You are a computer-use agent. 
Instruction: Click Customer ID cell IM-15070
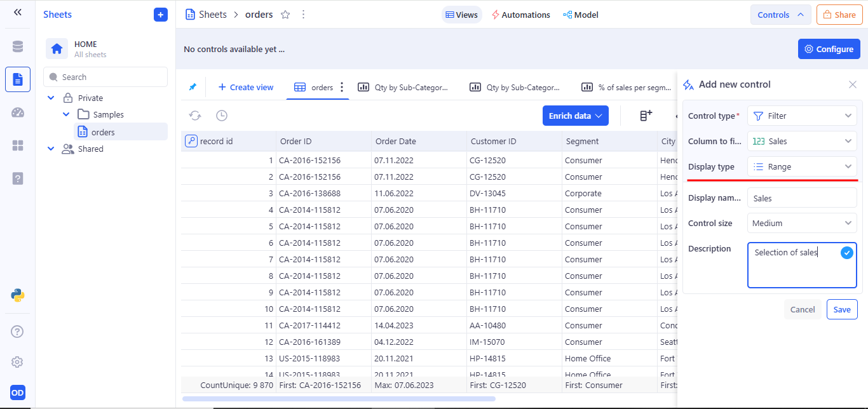pyautogui.click(x=514, y=342)
